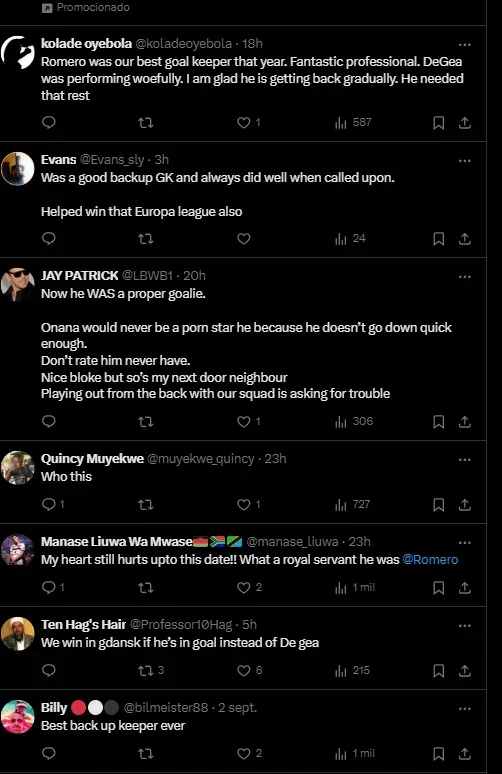View analytics showing 215 on Ten Hag's Hair tweet
Image resolution: width=502 pixels, height=774 pixels.
click(352, 670)
